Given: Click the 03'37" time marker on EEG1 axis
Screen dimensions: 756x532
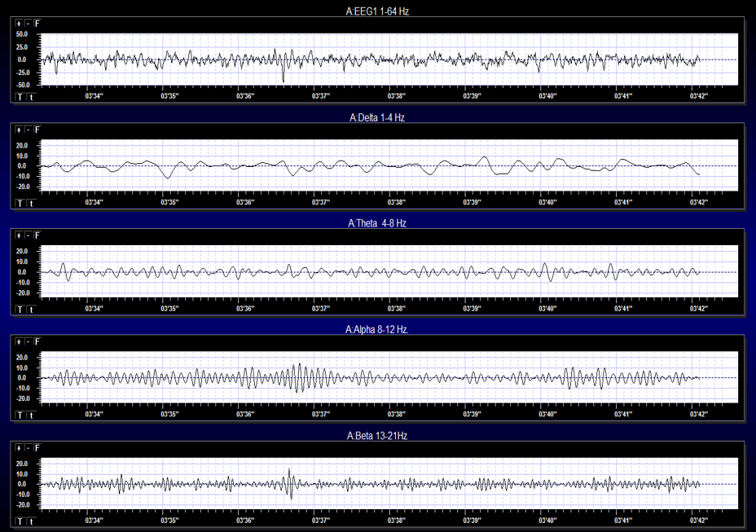Looking at the screenshot, I should (x=321, y=96).
